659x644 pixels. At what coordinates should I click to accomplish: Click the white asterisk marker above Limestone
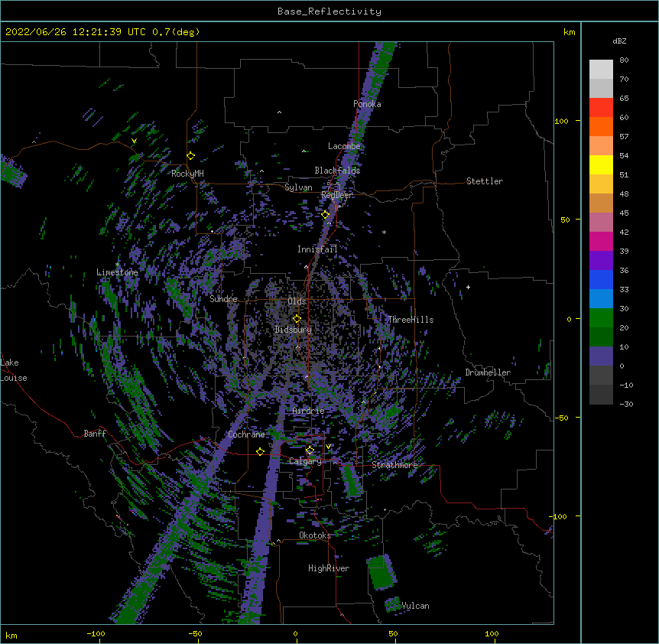[118, 265]
